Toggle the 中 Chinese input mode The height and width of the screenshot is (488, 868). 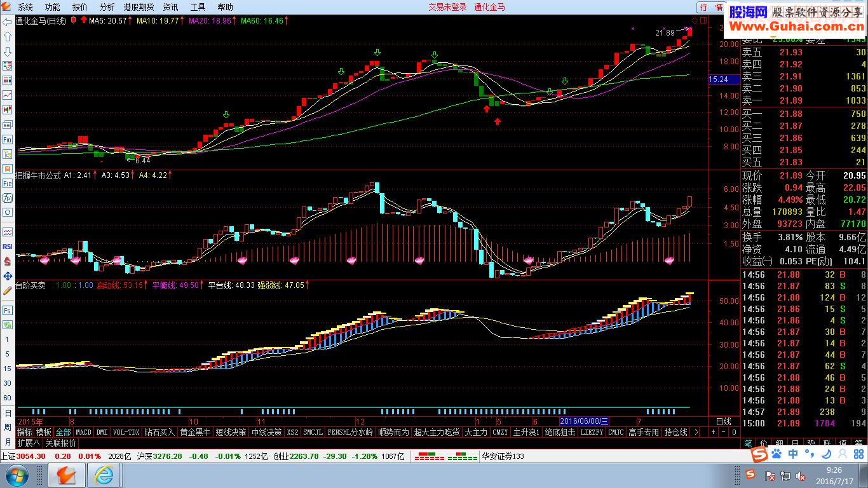coord(793,454)
